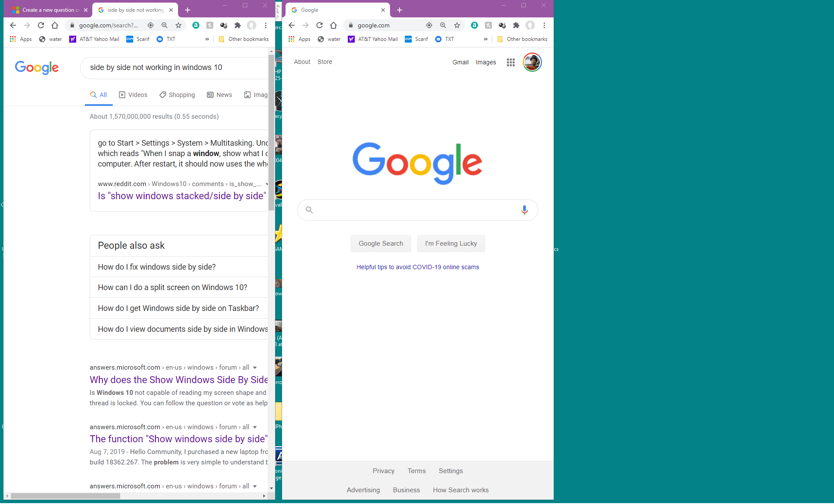The width and height of the screenshot is (834, 504).
Task: Open a new tab in the right Chrome window
Action: point(400,10)
